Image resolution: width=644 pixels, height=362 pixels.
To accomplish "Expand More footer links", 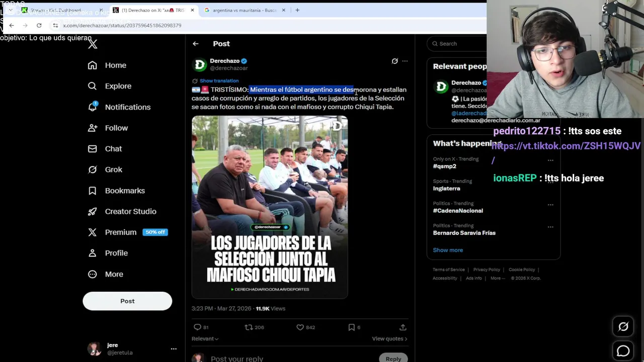I will [x=498, y=278].
